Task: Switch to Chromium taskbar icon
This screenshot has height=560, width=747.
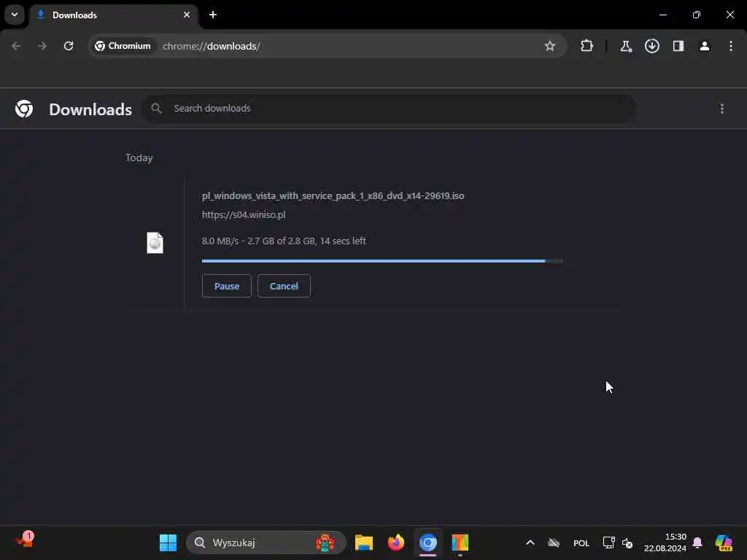Action: 427,542
